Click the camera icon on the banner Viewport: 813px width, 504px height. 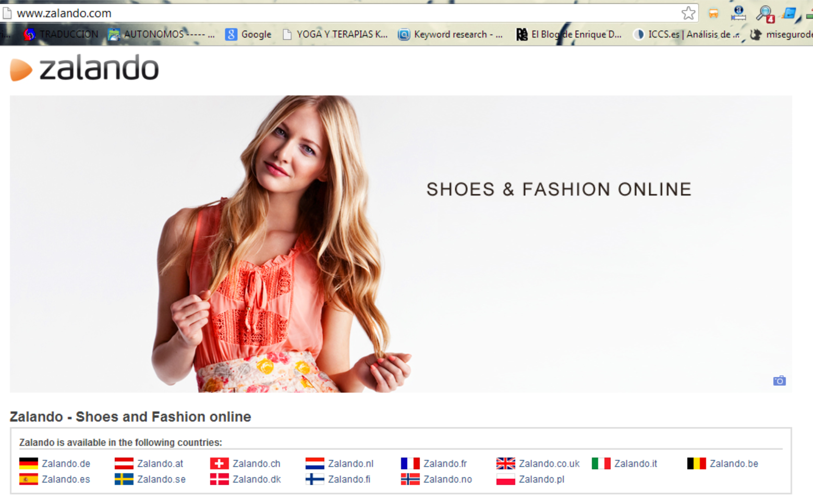[779, 380]
